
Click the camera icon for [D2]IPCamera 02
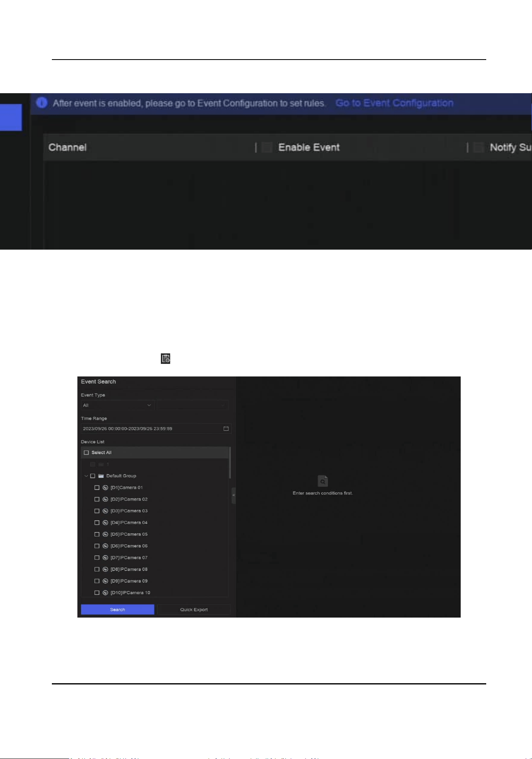[105, 499]
